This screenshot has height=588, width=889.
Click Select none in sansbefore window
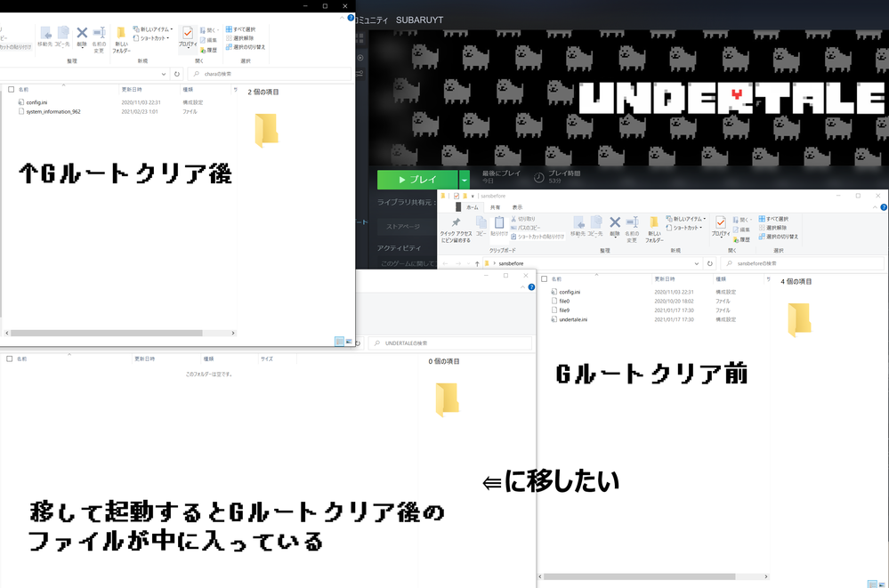773,228
